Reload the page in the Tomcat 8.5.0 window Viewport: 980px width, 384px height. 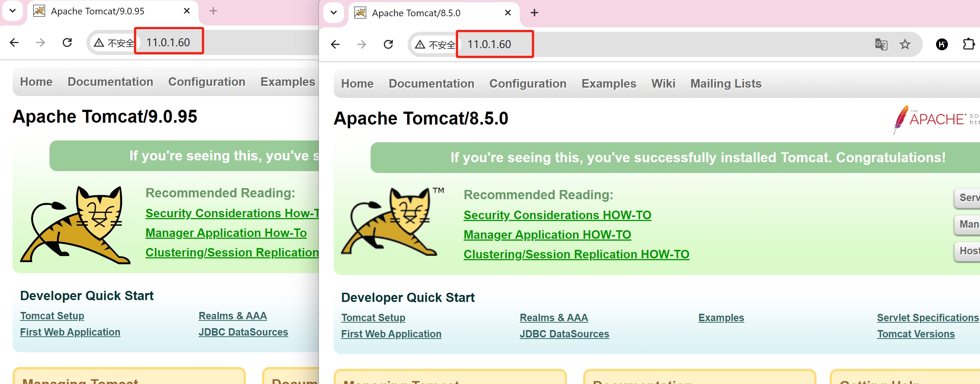388,44
